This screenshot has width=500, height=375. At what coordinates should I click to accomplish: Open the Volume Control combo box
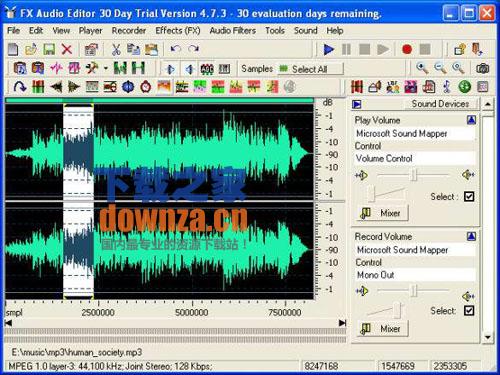tap(415, 159)
